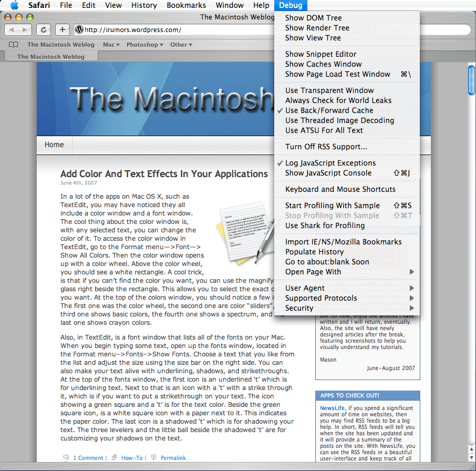The image size is (476, 471).
Task: Choose Go to about:blank Soon
Action: point(347,262)
